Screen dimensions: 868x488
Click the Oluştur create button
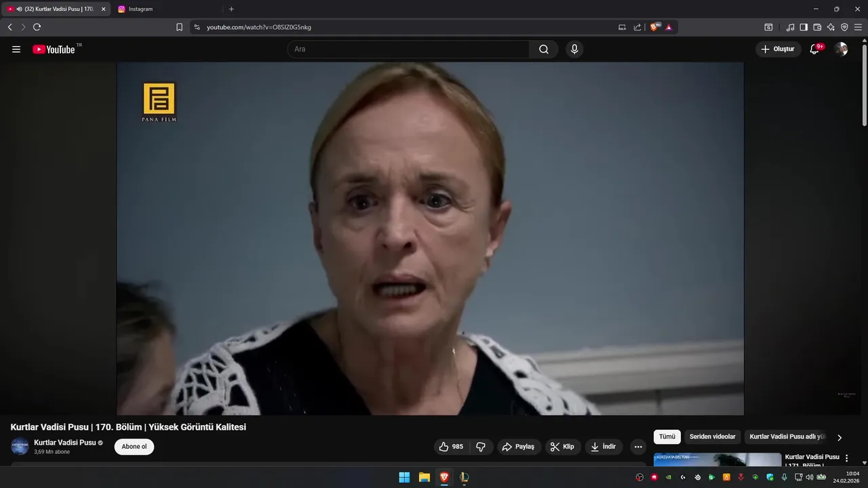tap(778, 49)
